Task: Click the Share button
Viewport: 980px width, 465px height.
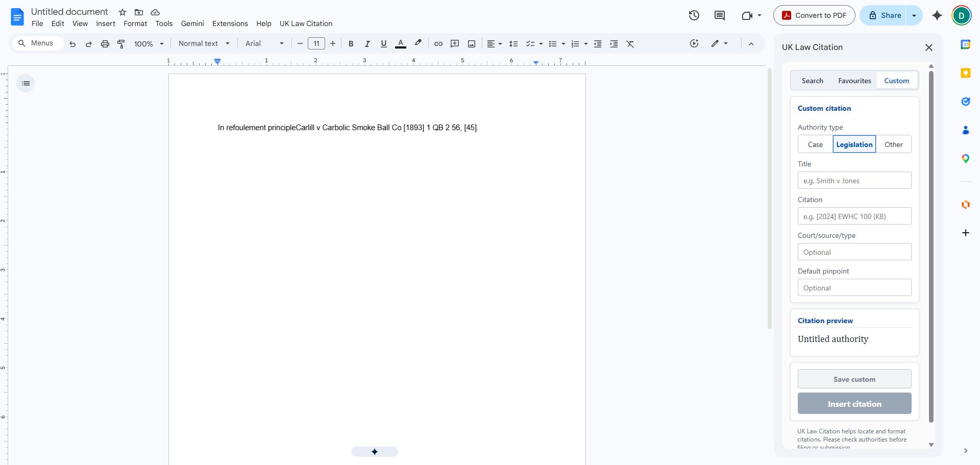Action: tap(883, 15)
